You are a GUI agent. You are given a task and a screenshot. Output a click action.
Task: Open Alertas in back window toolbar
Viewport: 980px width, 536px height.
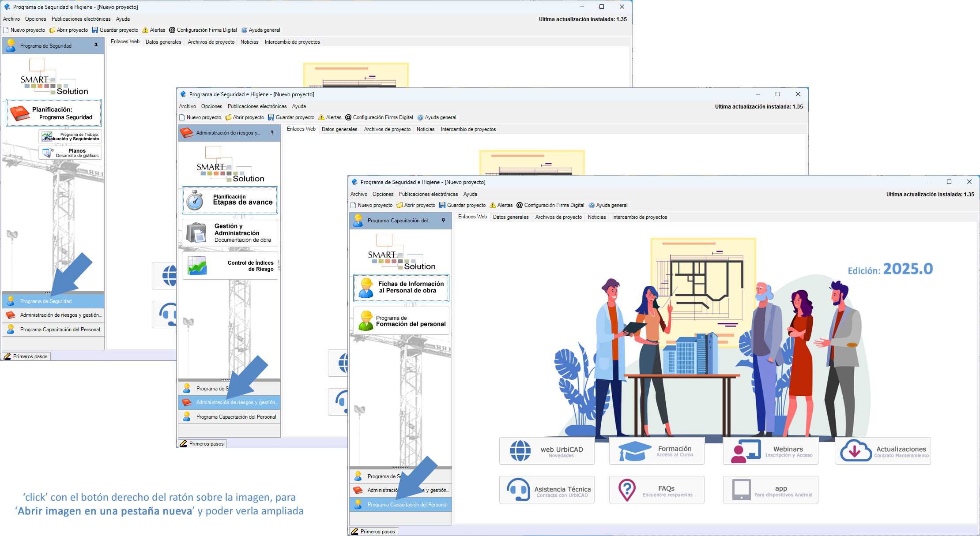point(154,30)
